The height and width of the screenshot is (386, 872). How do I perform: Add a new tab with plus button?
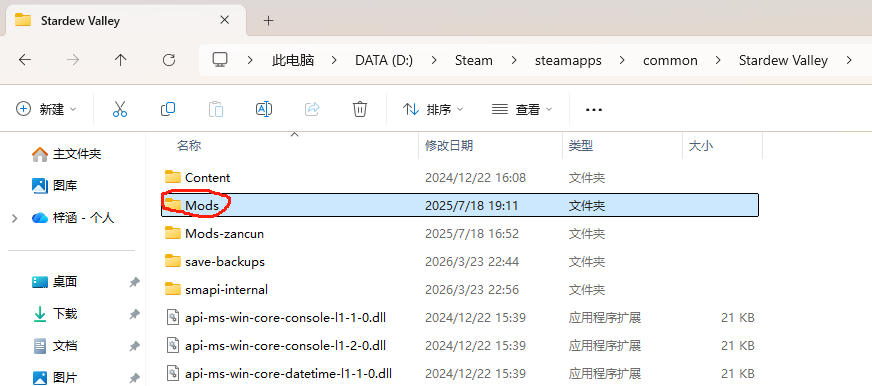(x=269, y=21)
